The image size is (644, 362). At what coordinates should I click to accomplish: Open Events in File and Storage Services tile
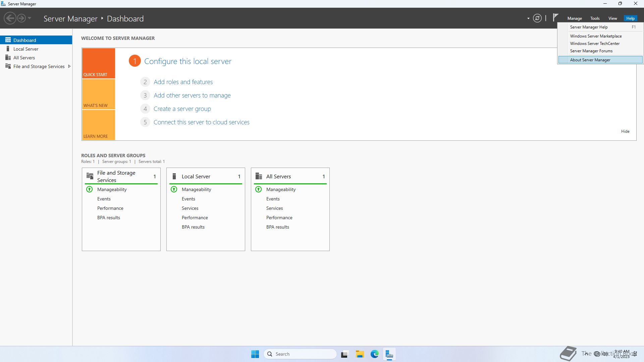click(104, 199)
